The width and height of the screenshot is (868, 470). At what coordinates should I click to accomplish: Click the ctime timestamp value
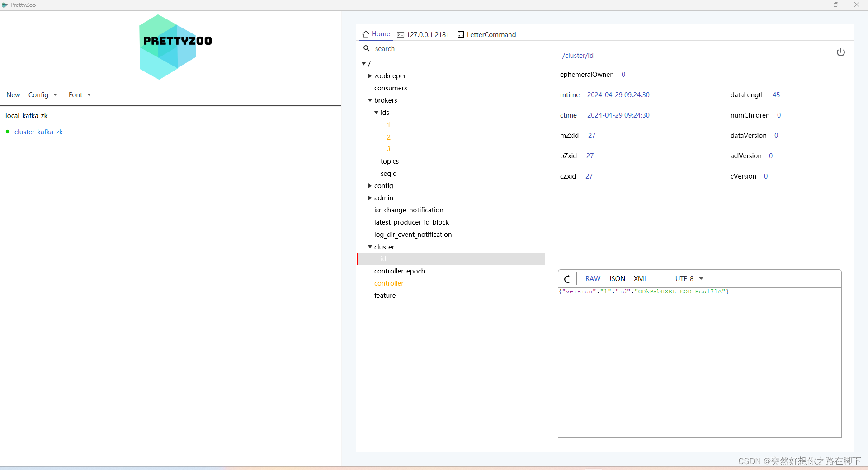click(x=618, y=115)
